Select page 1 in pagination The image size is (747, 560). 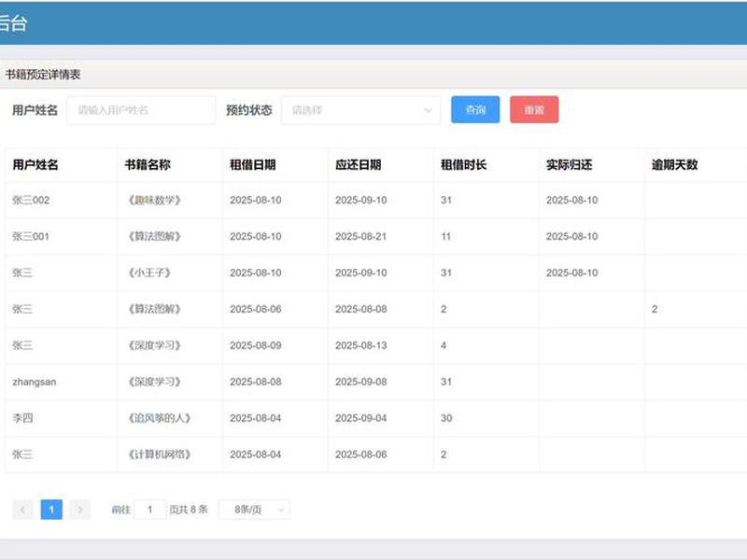tap(51, 510)
